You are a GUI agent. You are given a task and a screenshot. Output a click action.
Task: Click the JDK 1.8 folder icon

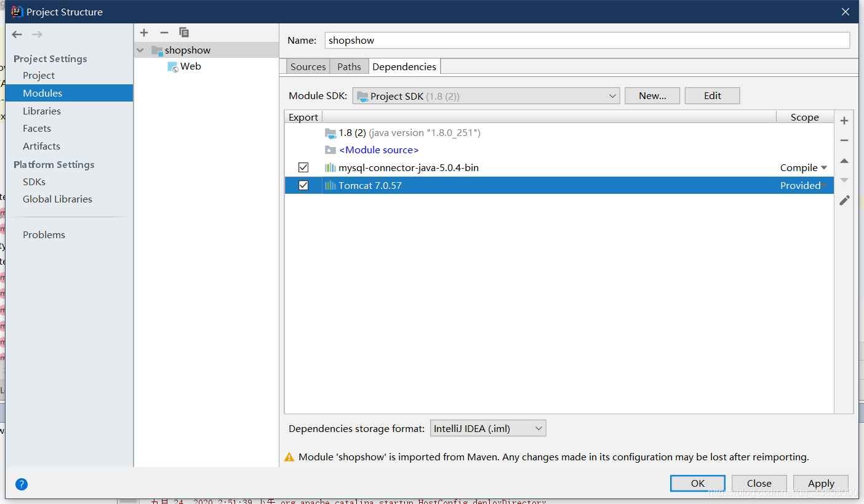tap(330, 133)
